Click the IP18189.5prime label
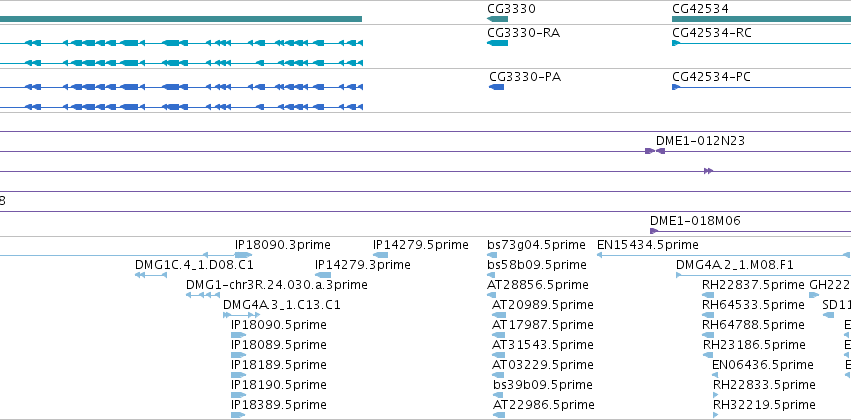The width and height of the screenshot is (851, 420). tap(278, 365)
